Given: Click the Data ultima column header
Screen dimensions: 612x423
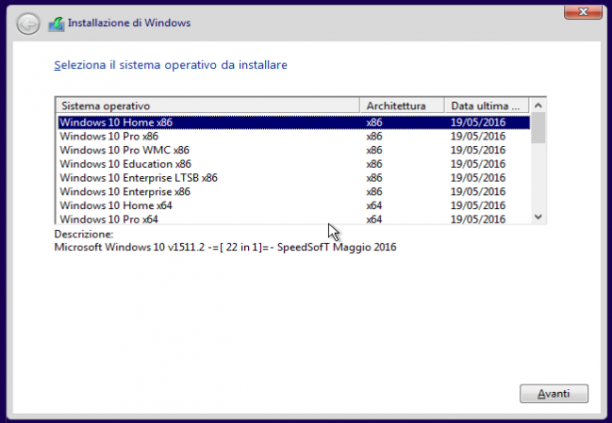Looking at the screenshot, I should point(487,106).
